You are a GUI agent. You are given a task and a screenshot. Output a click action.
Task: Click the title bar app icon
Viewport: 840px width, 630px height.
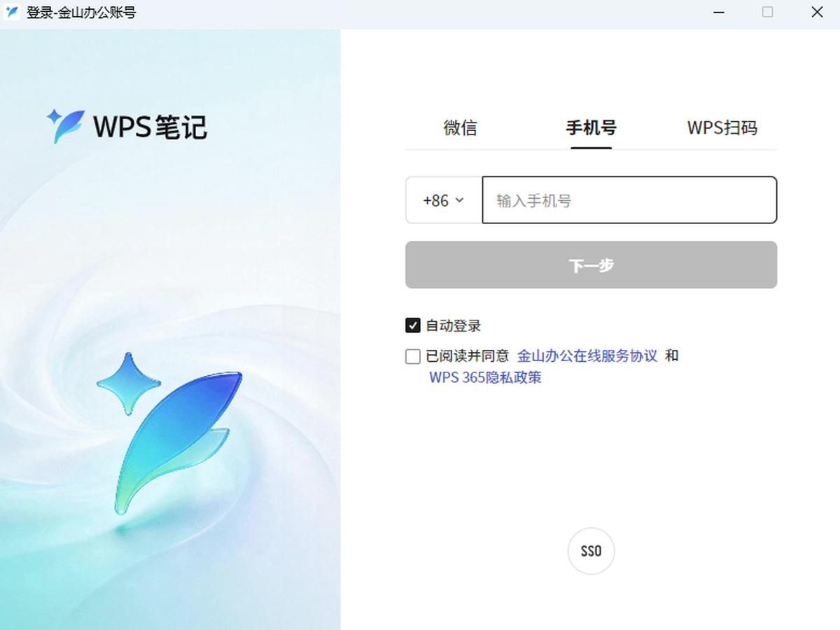[x=12, y=12]
